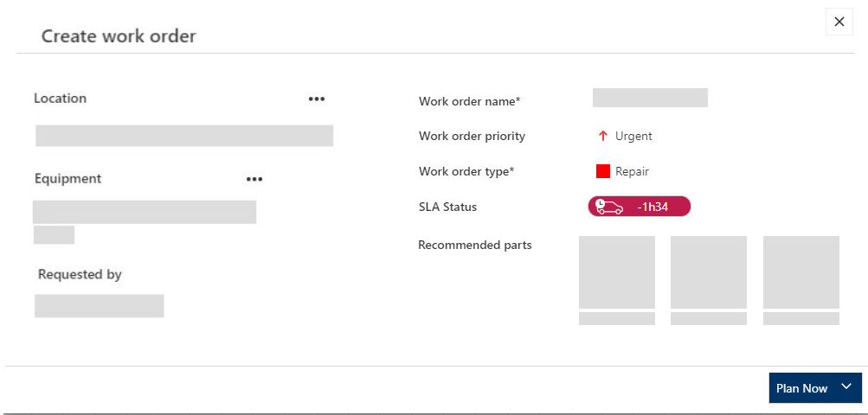Click the Work order name input field
Screen dimensions: 868x415
click(650, 98)
